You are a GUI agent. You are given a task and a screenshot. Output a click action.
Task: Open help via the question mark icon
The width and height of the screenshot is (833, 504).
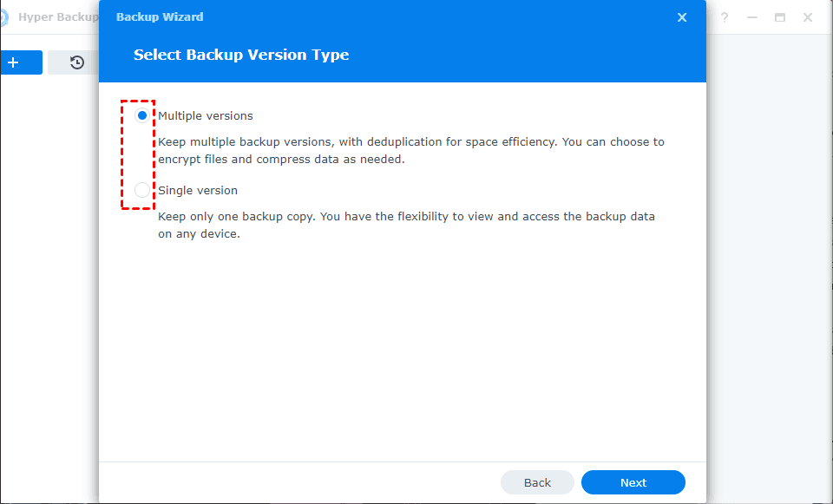[x=725, y=17]
